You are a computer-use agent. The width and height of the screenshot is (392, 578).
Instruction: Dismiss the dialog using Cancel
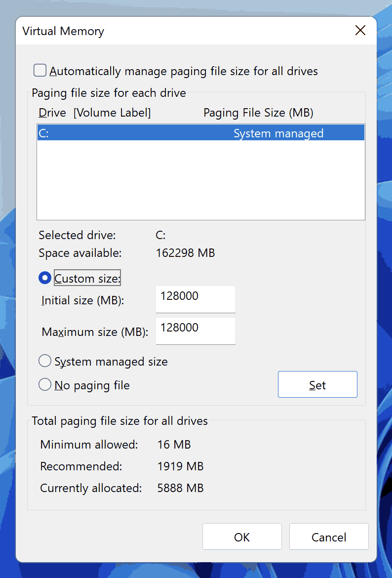[x=329, y=537]
